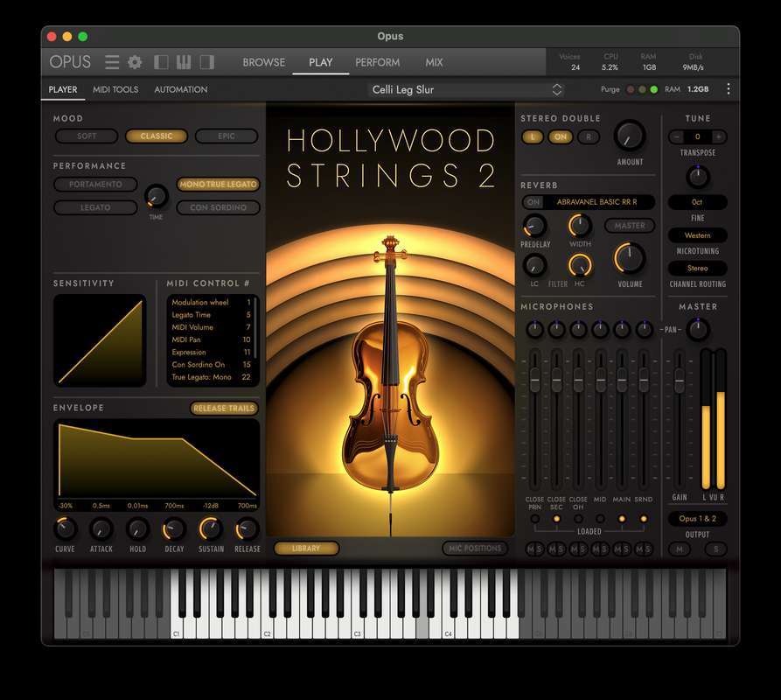
Task: Toggle the left panel layout icon
Action: (x=161, y=62)
